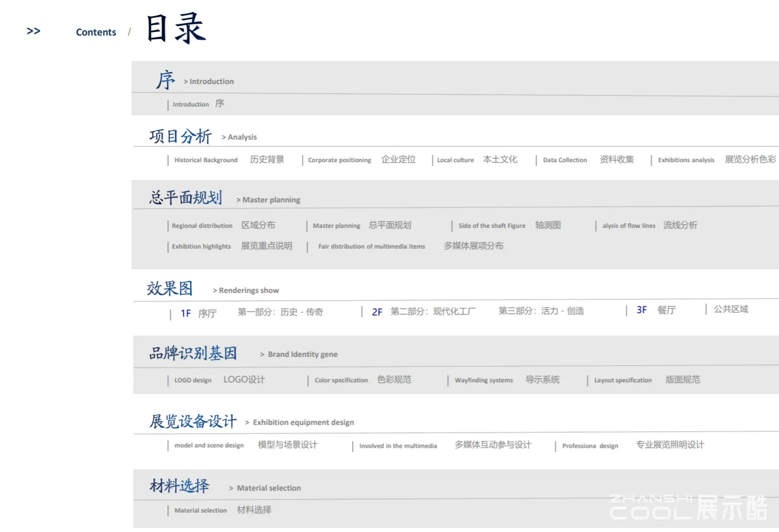Image resolution: width=779 pixels, height=532 pixels.
Task: Click the 第三部分：活力 - 创造 entry
Action: 541,311
